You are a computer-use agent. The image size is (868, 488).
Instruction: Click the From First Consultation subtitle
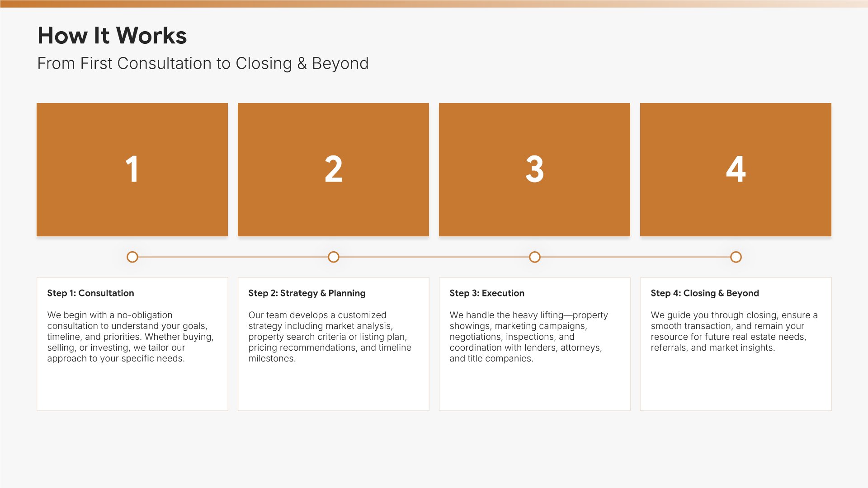click(203, 63)
